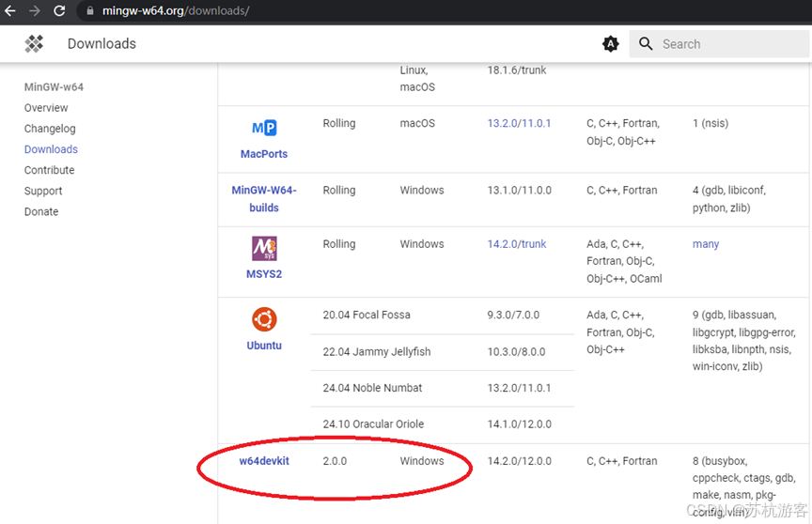The image size is (812, 524).
Task: Click the magnifier search icon
Action: pos(646,43)
